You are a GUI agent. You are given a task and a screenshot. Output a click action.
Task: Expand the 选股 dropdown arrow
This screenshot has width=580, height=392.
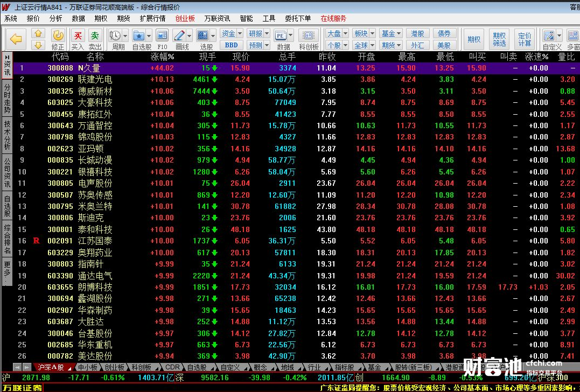click(213, 36)
